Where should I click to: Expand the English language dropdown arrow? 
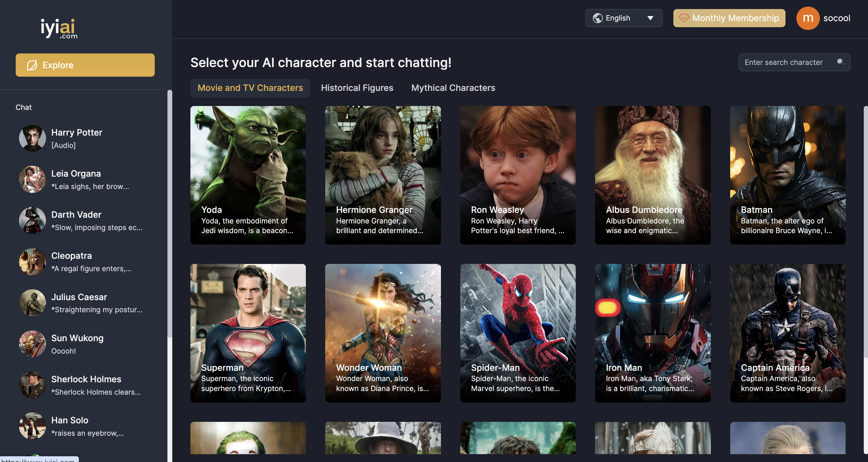(x=650, y=18)
